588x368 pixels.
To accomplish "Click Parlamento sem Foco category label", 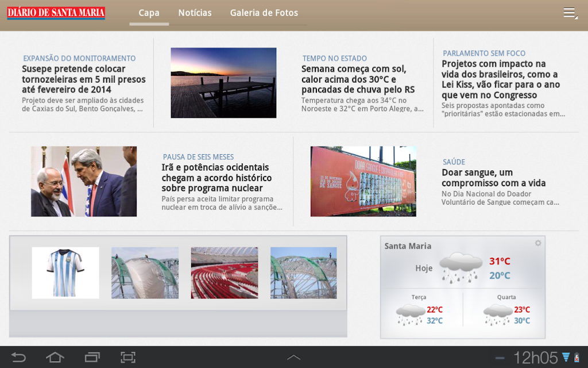I will tap(483, 53).
